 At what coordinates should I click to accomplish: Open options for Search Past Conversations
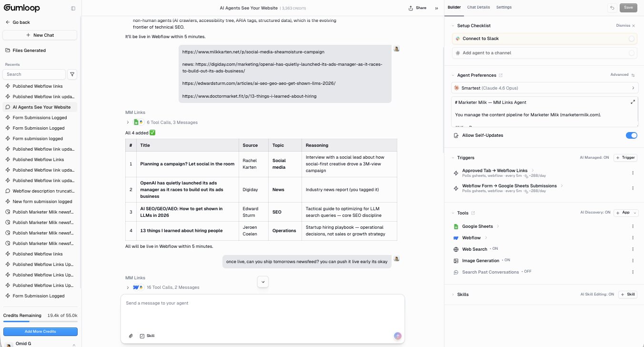point(633,272)
